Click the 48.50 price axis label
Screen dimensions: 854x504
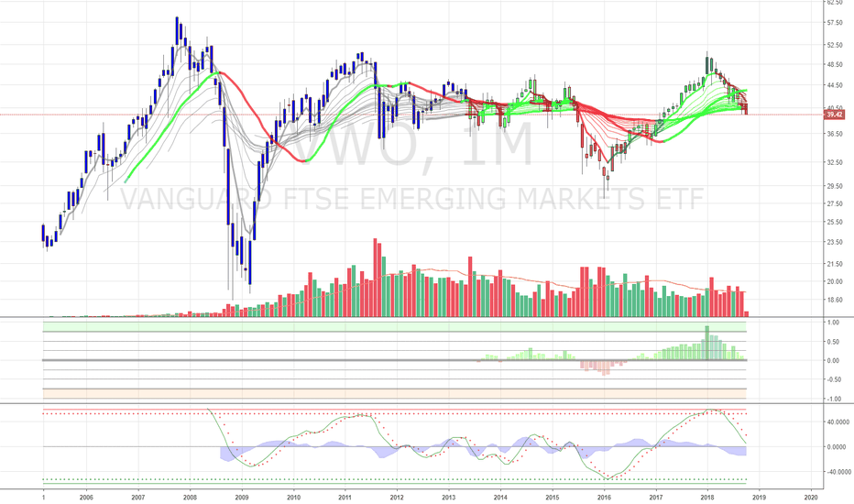(836, 64)
